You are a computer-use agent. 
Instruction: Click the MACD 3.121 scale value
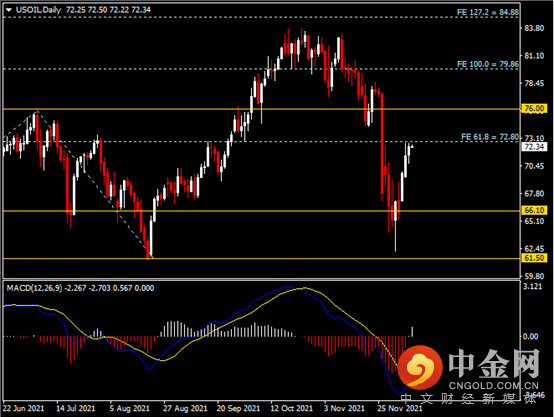532,286
